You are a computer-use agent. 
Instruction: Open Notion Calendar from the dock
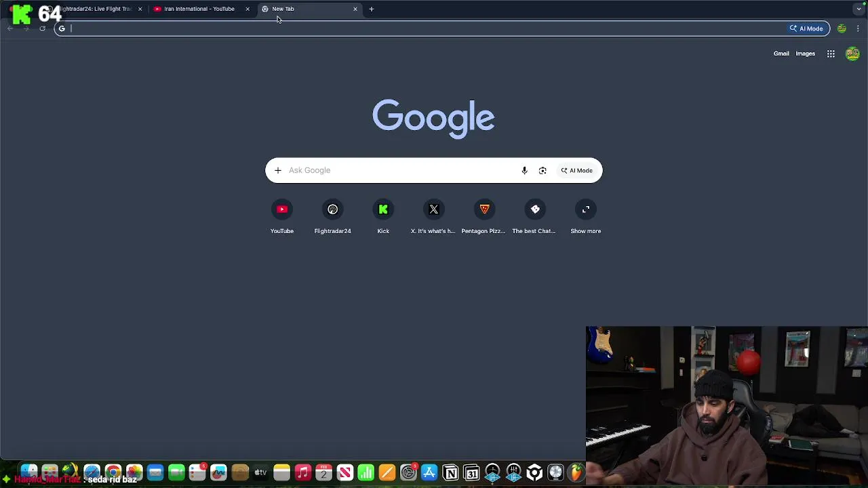(x=472, y=472)
